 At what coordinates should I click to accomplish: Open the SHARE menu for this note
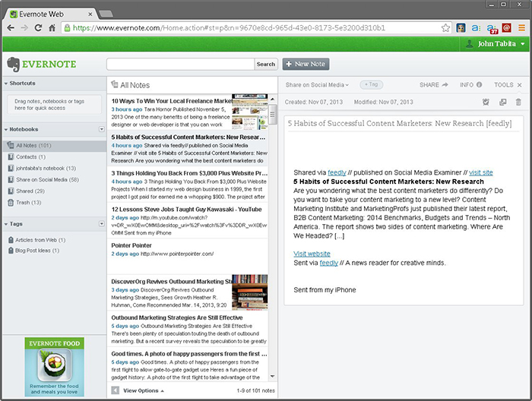(x=433, y=85)
